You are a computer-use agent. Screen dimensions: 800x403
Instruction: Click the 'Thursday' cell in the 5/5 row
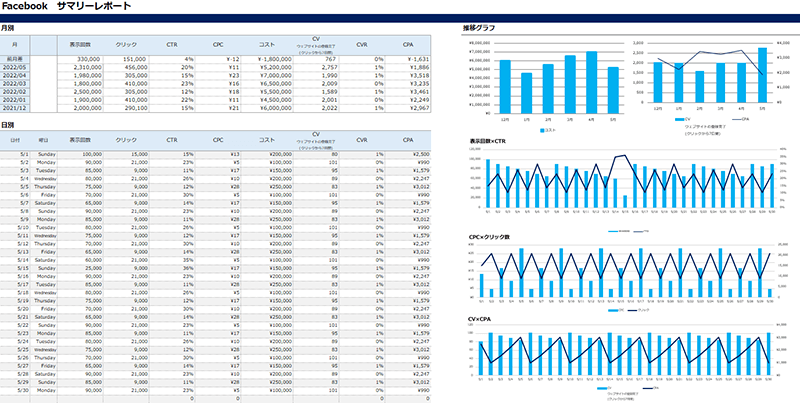43,187
